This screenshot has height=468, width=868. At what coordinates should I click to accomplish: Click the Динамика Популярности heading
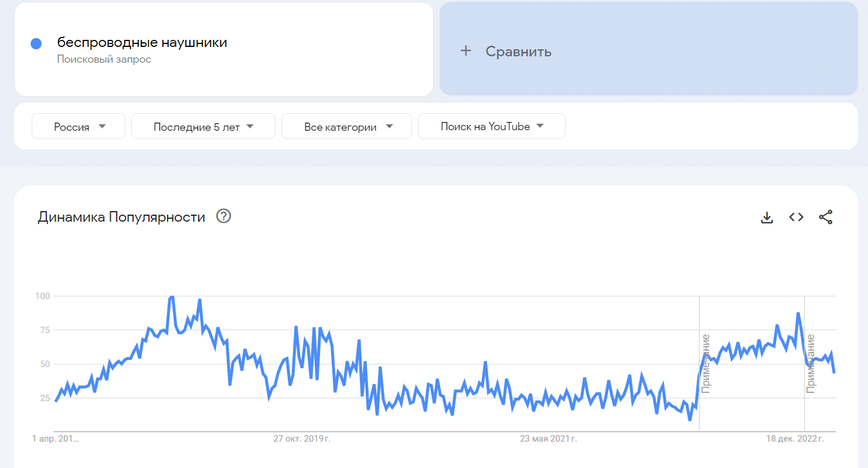[121, 217]
